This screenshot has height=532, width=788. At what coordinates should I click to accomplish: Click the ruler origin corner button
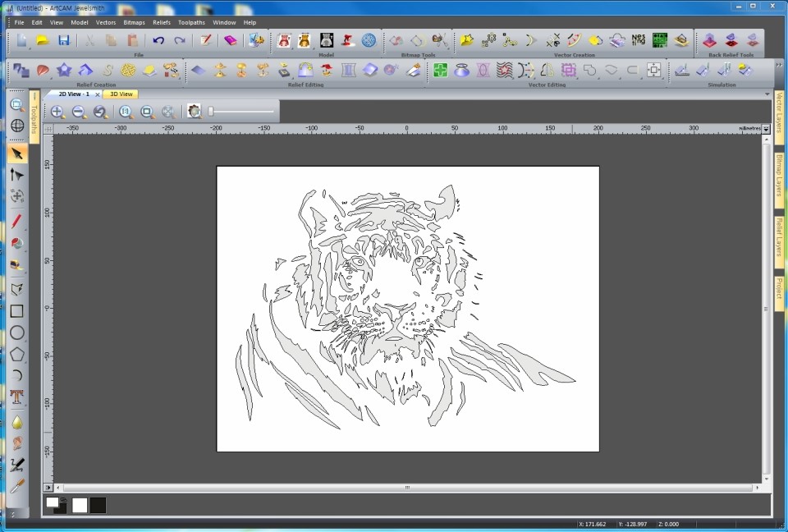coord(48,129)
